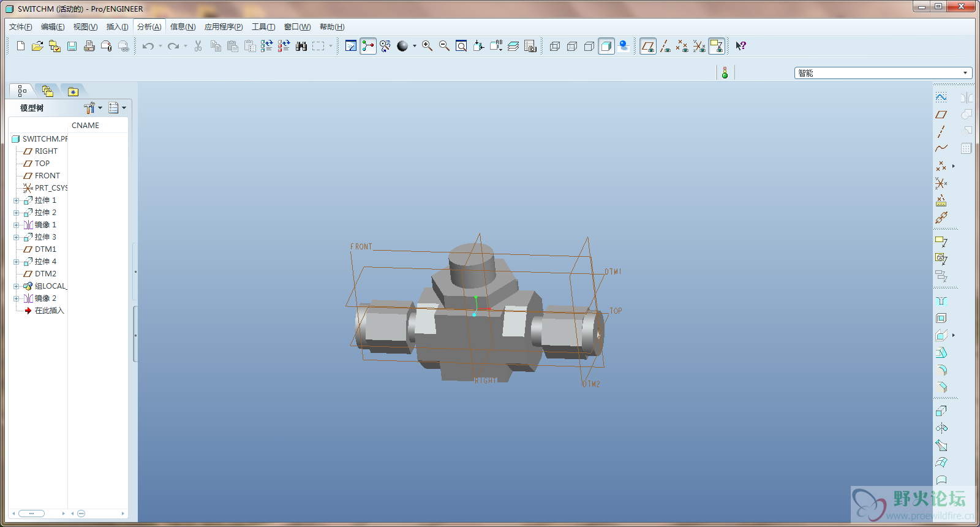The width and height of the screenshot is (980, 527).
Task: Expand the 拉伸 3 feature node
Action: point(17,237)
